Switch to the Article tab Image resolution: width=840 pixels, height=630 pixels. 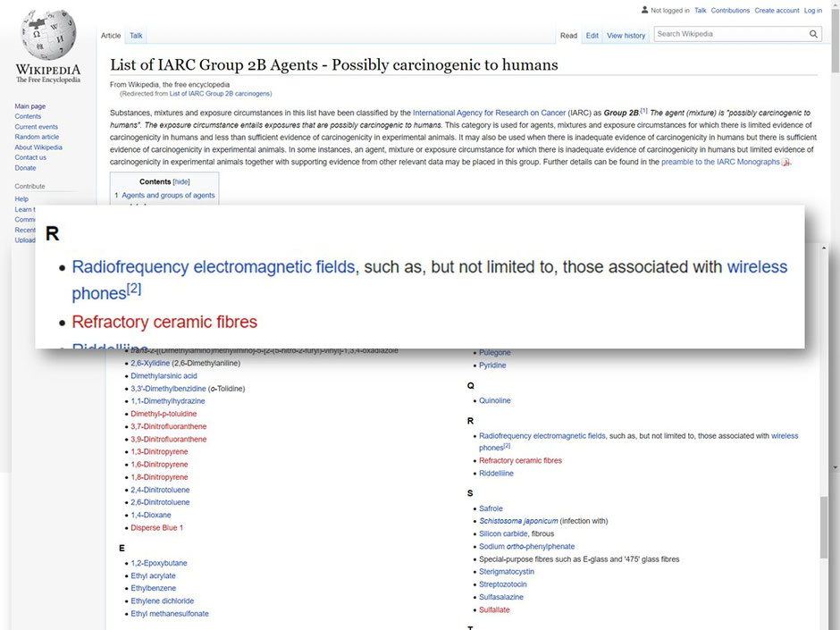pos(111,36)
